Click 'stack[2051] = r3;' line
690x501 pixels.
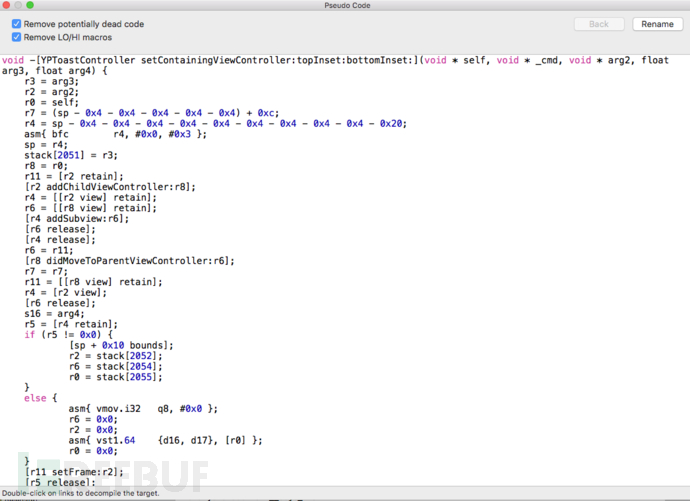[x=71, y=155]
